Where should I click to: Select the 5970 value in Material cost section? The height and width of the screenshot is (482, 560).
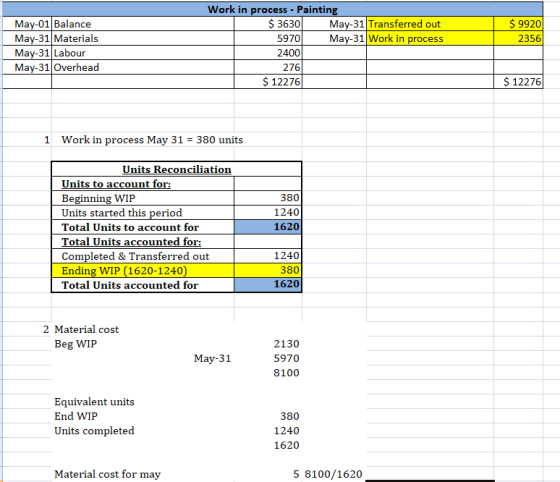coord(286,358)
